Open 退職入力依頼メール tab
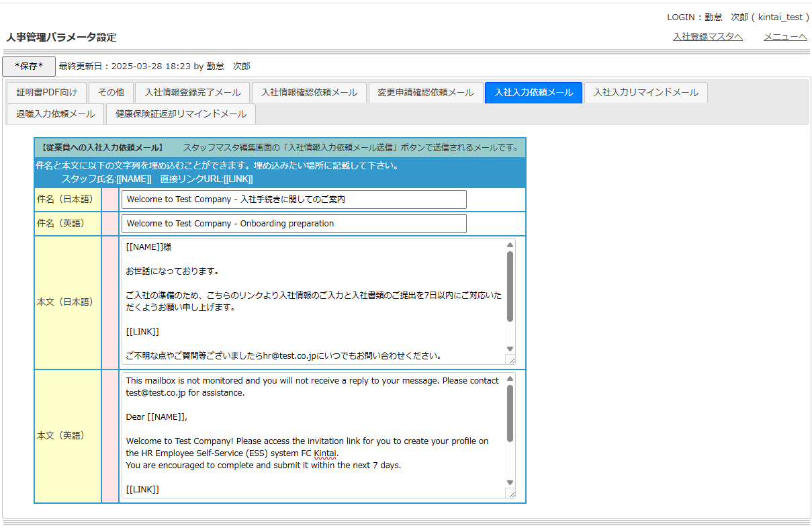Screen dimensions: 812x530 [55, 114]
